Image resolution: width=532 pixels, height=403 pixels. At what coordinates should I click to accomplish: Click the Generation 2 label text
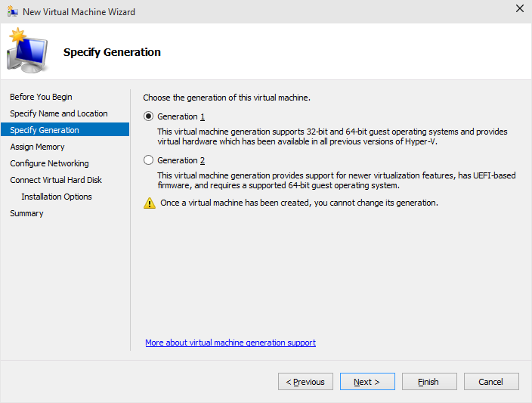pyautogui.click(x=181, y=160)
